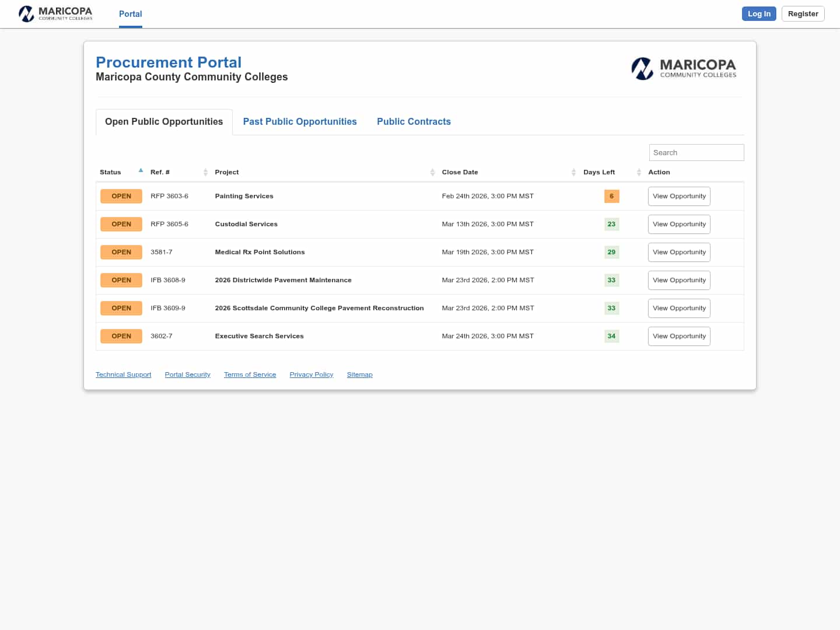Select the Portal navigation item
Image resolution: width=840 pixels, height=630 pixels.
coord(131,14)
